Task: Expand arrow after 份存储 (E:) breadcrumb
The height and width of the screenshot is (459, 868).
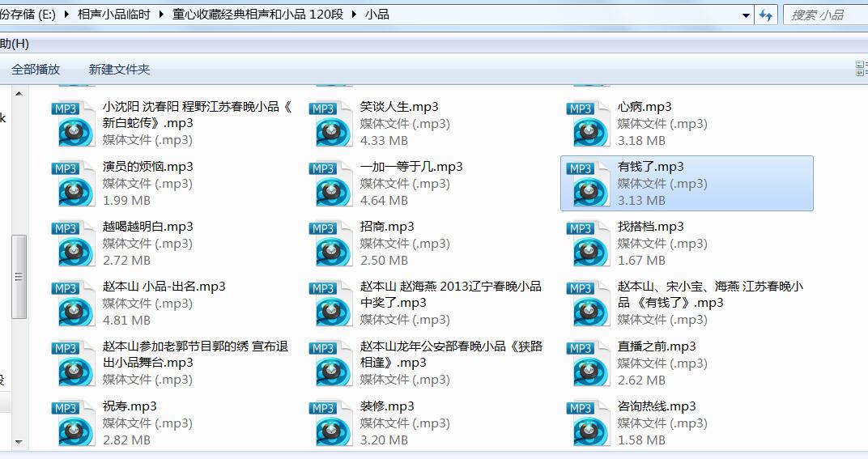Action: pyautogui.click(x=66, y=15)
